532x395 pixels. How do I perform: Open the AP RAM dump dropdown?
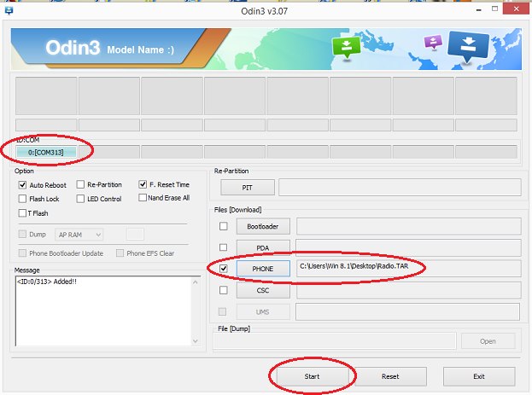[x=79, y=235]
